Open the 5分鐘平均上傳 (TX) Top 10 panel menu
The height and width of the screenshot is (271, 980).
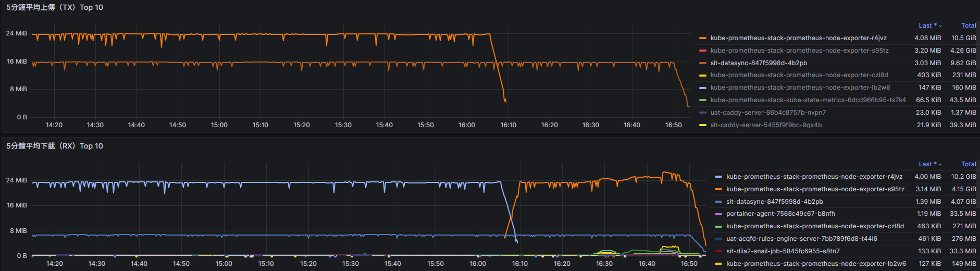tap(55, 7)
